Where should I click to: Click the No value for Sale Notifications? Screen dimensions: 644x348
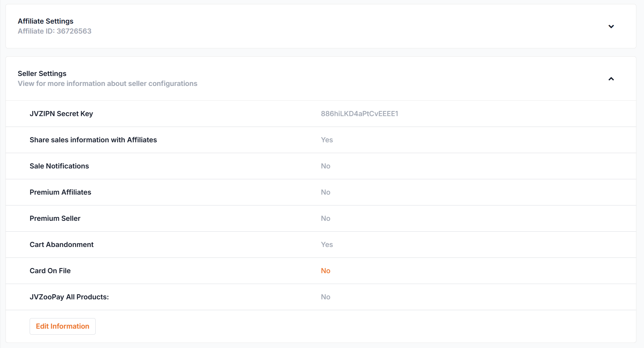point(325,166)
